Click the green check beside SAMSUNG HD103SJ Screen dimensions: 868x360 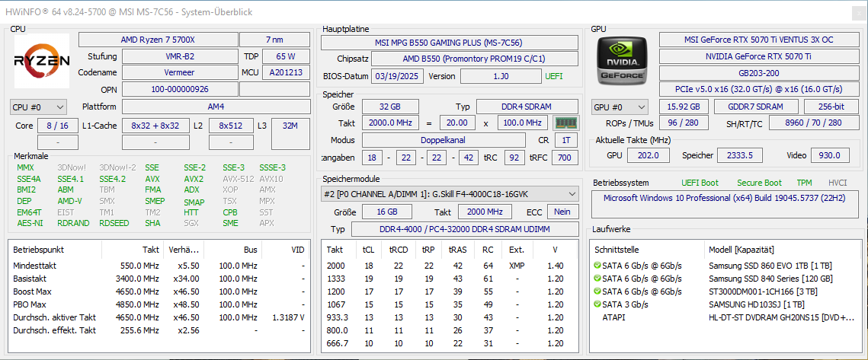click(597, 304)
